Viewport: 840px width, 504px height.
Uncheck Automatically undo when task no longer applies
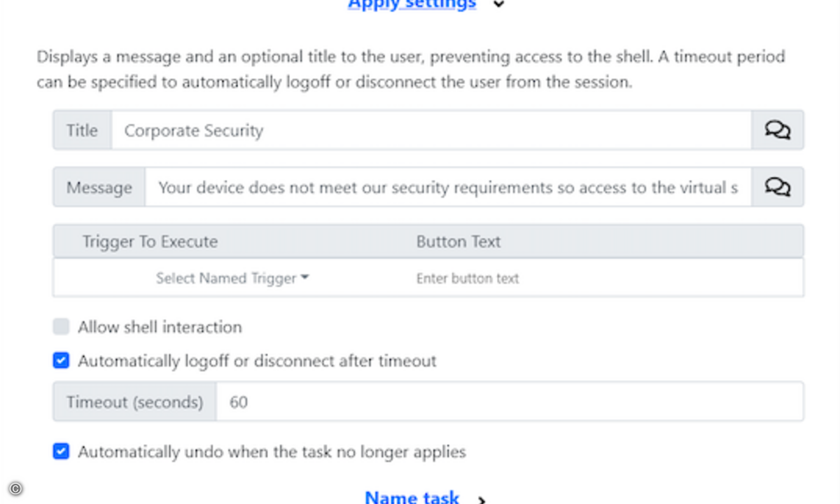pyautogui.click(x=62, y=451)
